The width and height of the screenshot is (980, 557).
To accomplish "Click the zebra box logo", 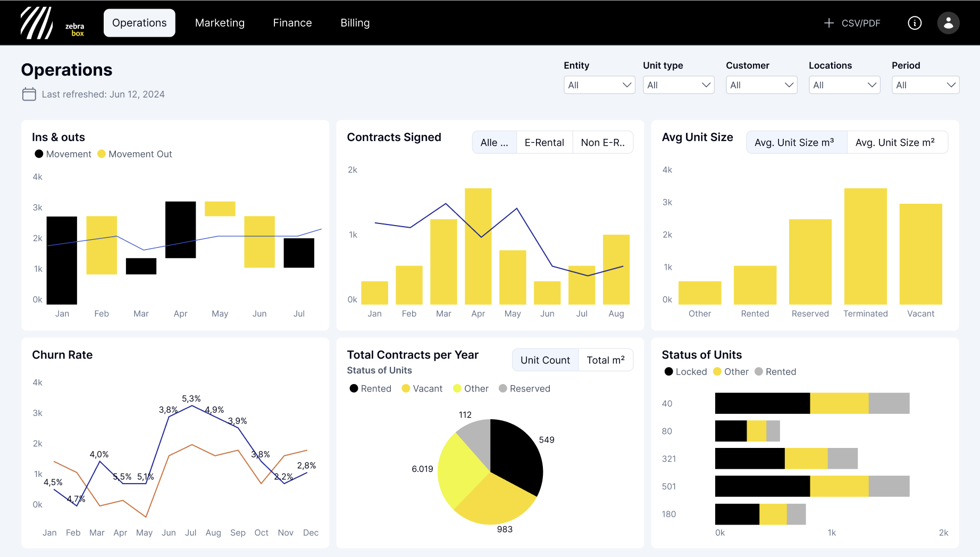I will pos(52,23).
